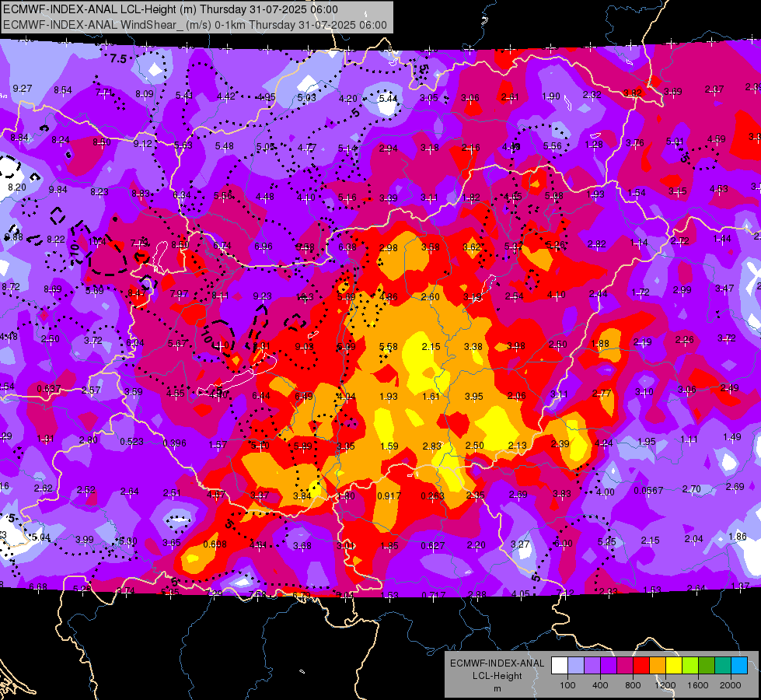
Task: Click the medium purple legend swatch left of 400
Action: point(592,665)
